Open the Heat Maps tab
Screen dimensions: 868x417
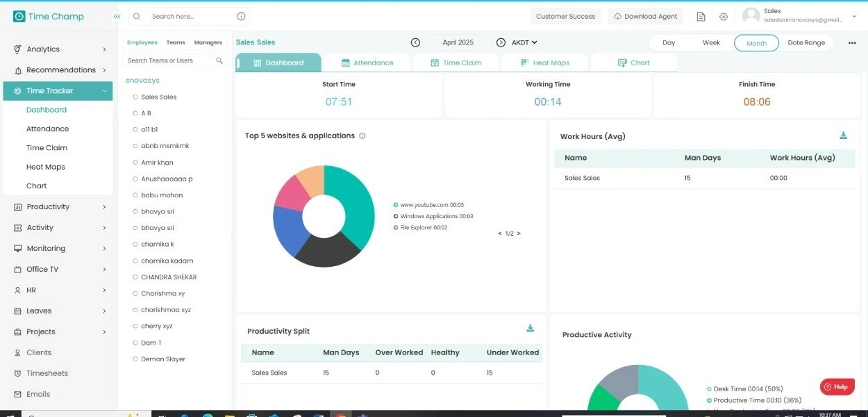pos(544,63)
